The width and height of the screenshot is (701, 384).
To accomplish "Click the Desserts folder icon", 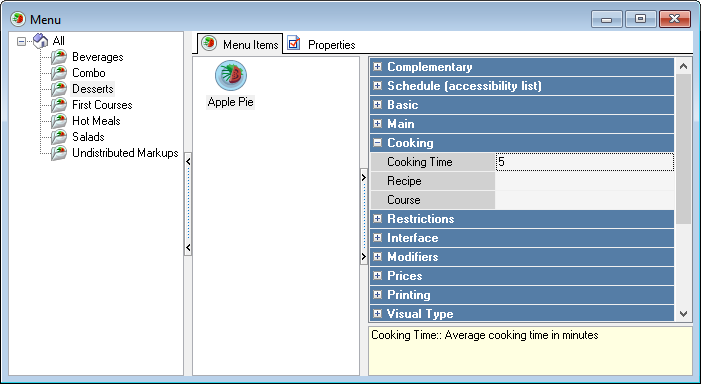I will click(x=59, y=89).
